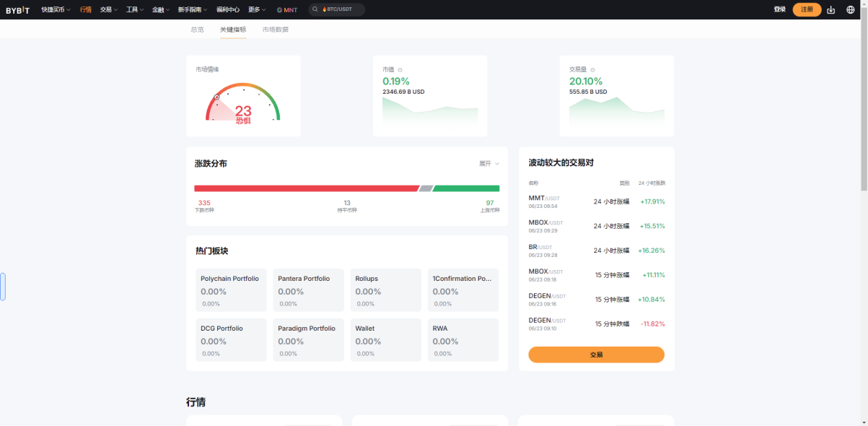Viewport: 868px width, 426px height.
Task: Open the Wallet sector card
Action: pyautogui.click(x=386, y=340)
